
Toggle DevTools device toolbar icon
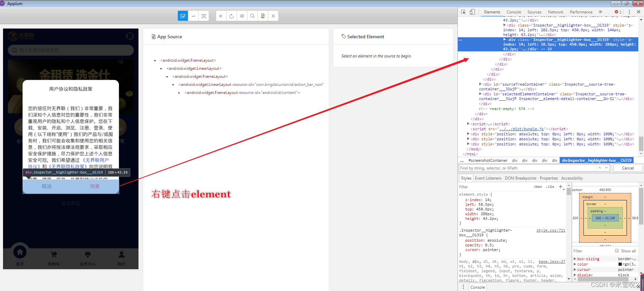(x=472, y=12)
